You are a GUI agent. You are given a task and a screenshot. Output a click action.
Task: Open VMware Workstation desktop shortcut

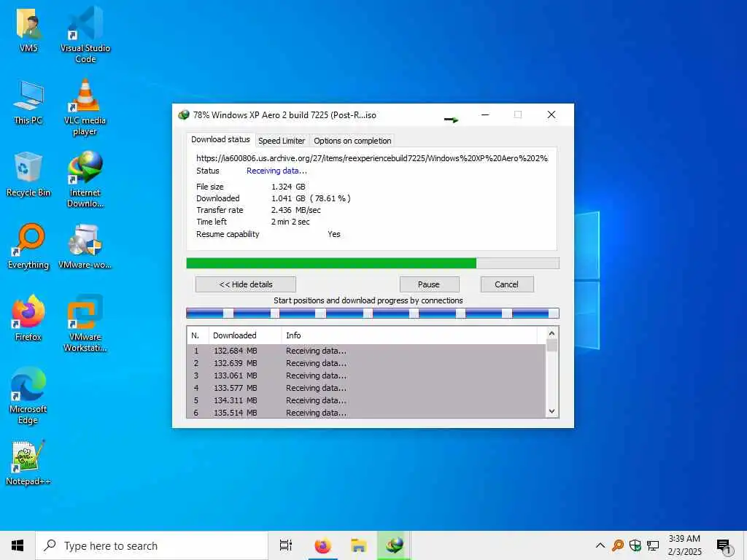click(x=85, y=324)
